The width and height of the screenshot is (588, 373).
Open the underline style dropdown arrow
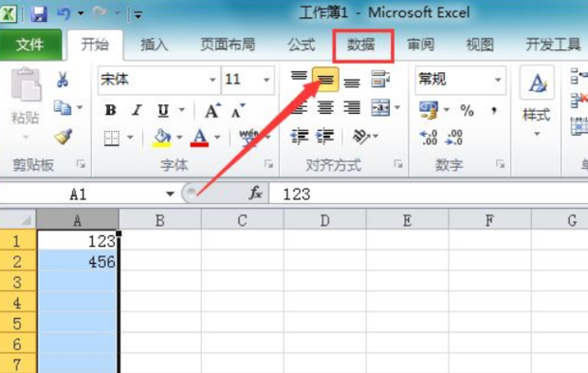[x=182, y=110]
